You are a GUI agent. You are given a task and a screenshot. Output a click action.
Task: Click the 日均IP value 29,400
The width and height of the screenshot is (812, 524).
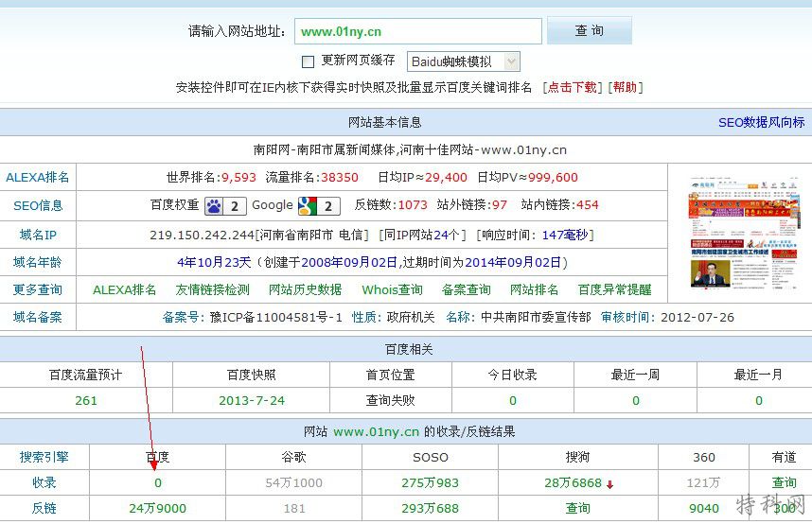click(x=446, y=177)
